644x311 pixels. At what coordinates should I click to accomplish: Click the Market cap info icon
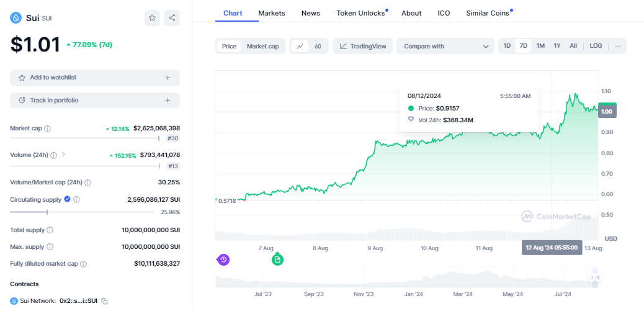47,128
